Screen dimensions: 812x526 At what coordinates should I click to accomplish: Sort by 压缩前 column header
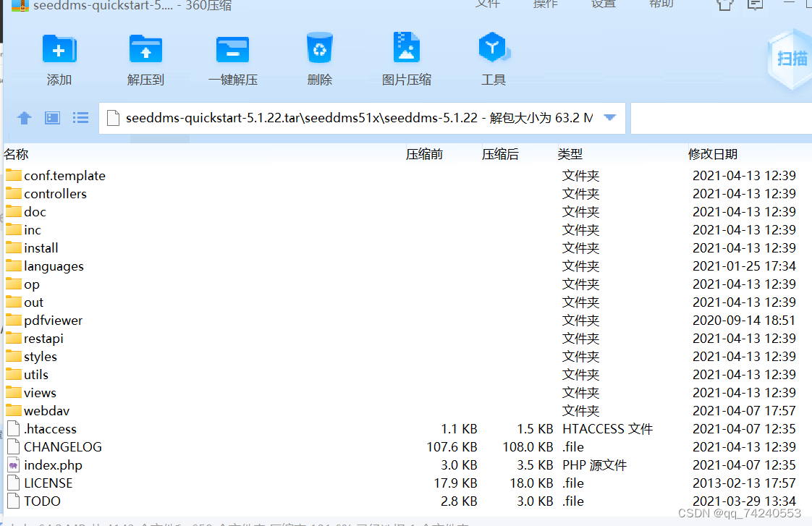pyautogui.click(x=424, y=154)
